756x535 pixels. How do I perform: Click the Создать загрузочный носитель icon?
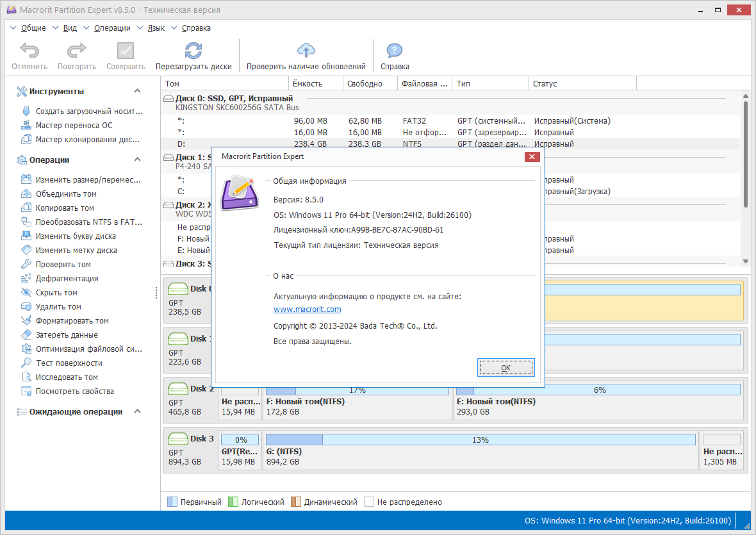(26, 111)
